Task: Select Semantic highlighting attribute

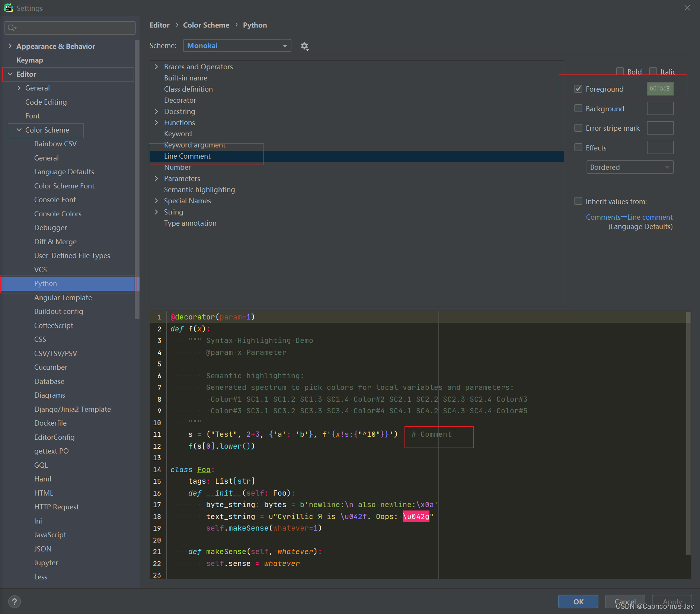Action: (199, 190)
